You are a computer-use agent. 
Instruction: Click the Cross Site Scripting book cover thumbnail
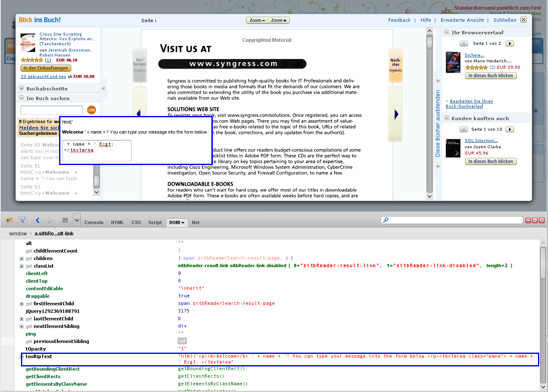point(28,43)
